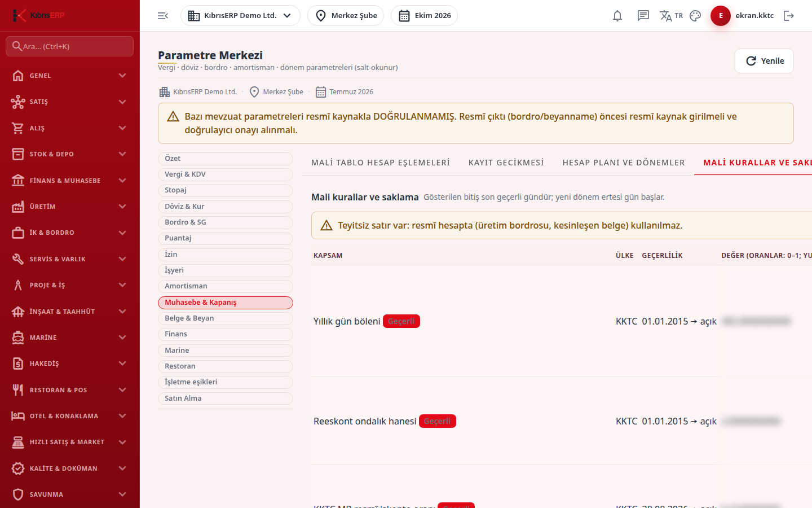Open the Finans & Muhasebe bank icon
The image size is (812, 508).
(18, 181)
